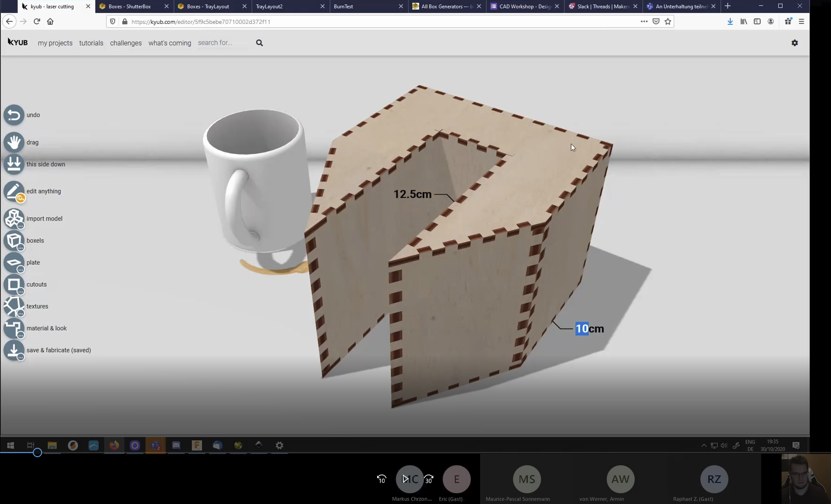Open material & look options
This screenshot has height=504, width=831.
click(14, 328)
